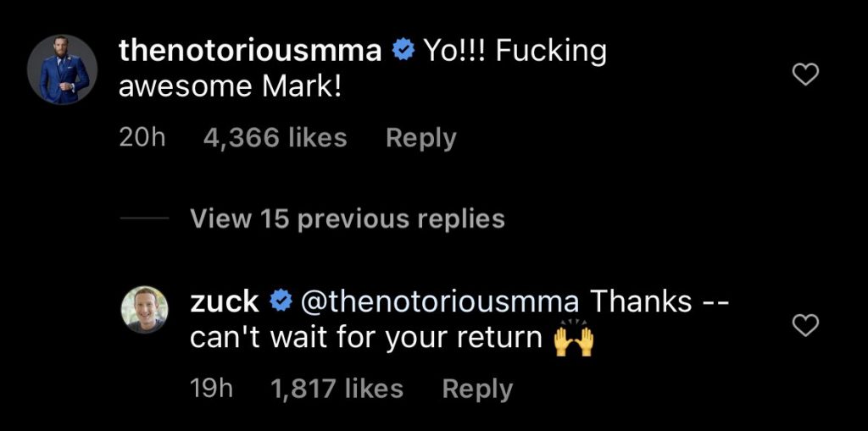Open the zuck username link

tap(224, 301)
